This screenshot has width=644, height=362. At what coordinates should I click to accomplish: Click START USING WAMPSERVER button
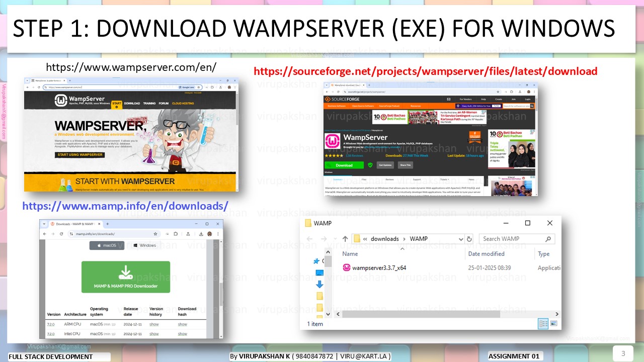79,155
